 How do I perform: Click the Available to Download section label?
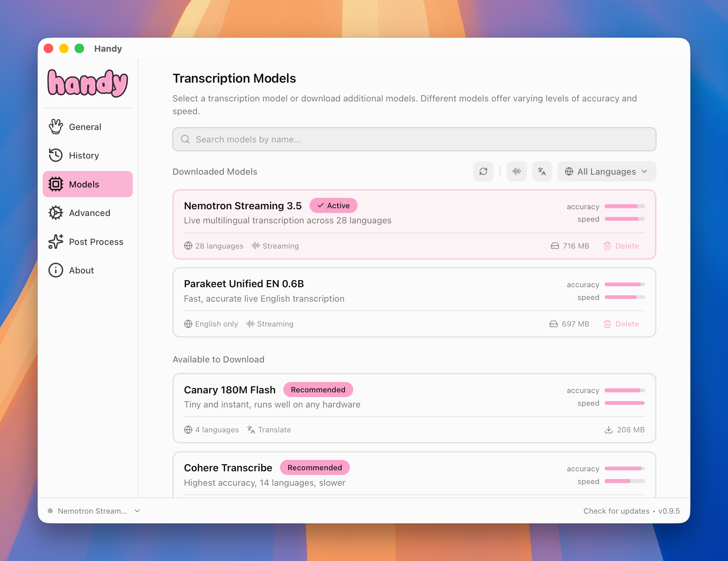pyautogui.click(x=218, y=359)
